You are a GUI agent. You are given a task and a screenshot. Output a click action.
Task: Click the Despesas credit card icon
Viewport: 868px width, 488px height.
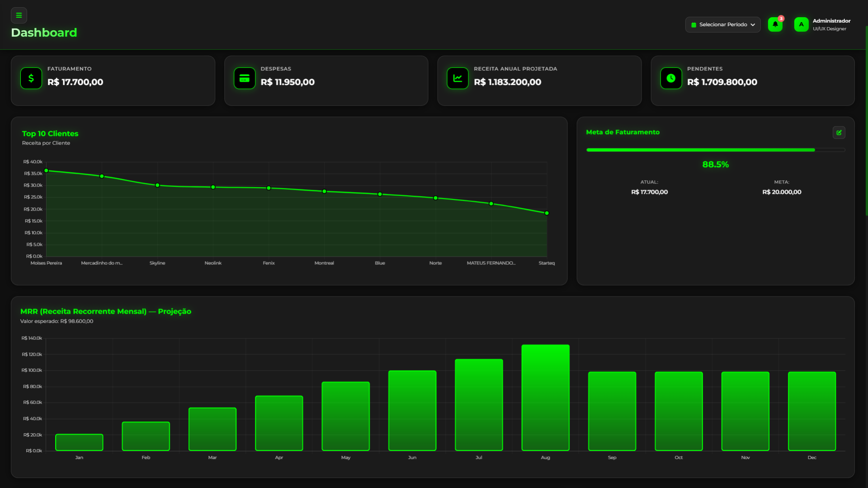(x=245, y=78)
